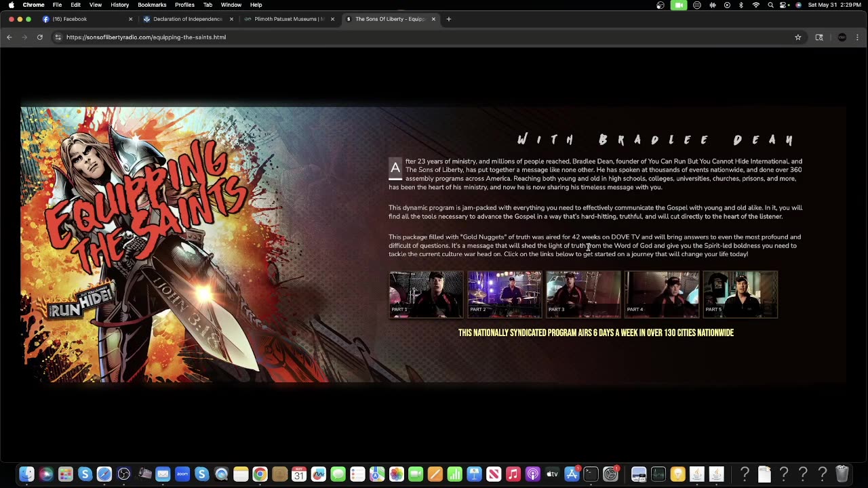Open the Part 4 video thumbnail
The image size is (868, 488).
click(662, 294)
